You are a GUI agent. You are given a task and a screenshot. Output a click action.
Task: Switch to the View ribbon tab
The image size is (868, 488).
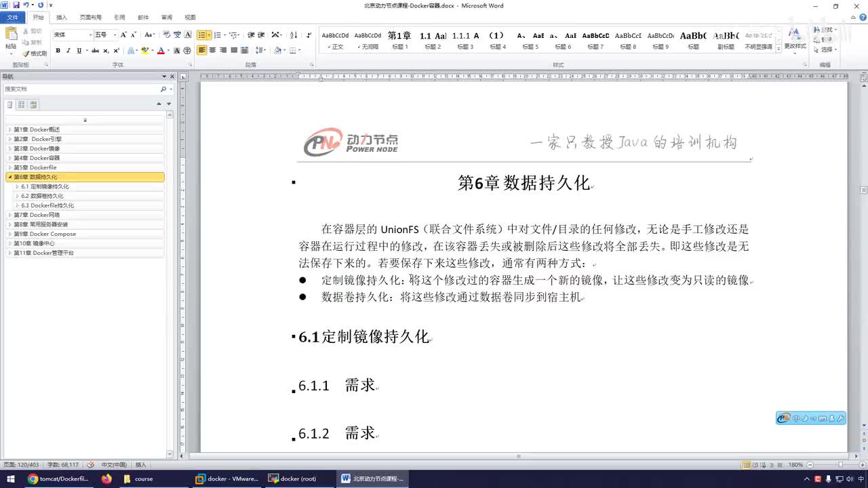pyautogui.click(x=190, y=17)
